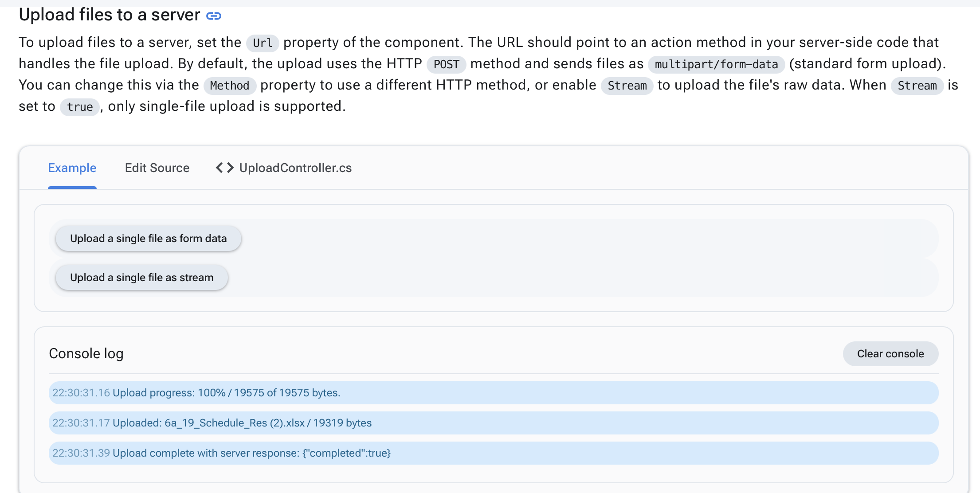Clear the console log
Viewport: 980px width, 493px height.
point(890,354)
